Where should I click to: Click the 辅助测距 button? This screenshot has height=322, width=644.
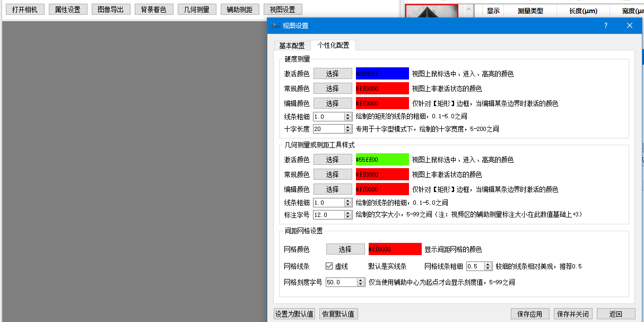tap(240, 10)
